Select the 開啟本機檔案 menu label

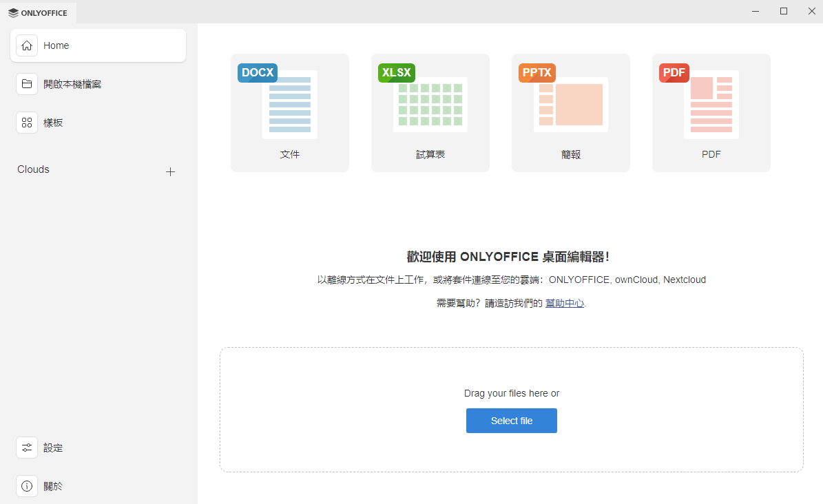click(x=72, y=84)
